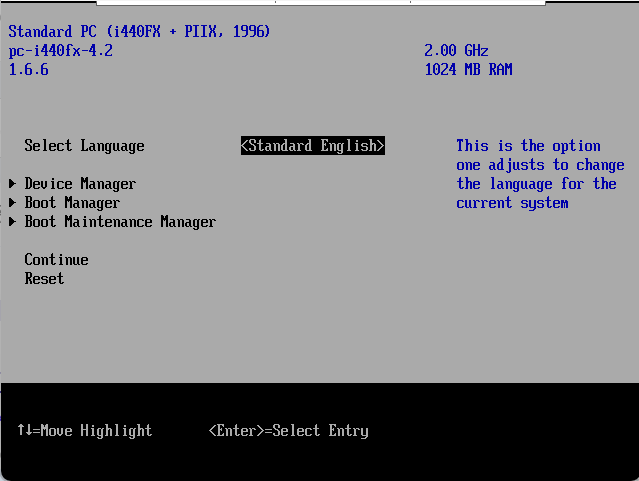Click the 1024 MB RAM text
Image resolution: width=639 pixels, height=481 pixels.
[x=468, y=70]
